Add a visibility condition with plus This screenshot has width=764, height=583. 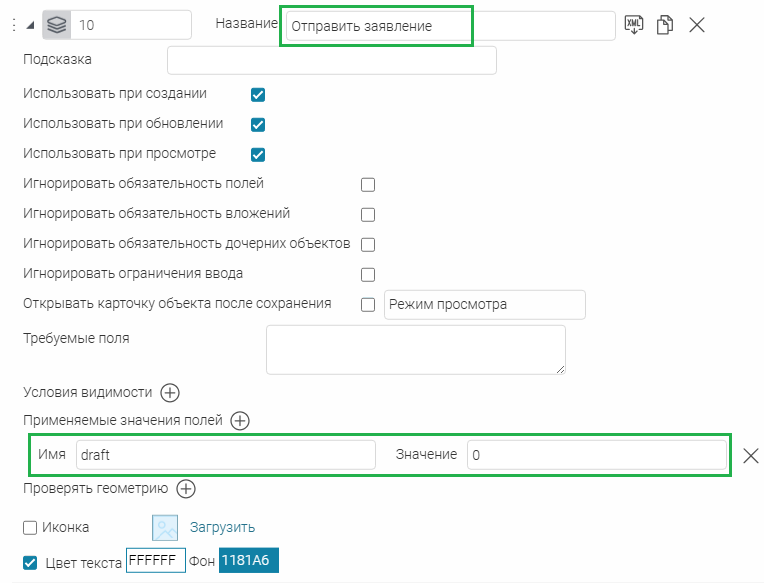click(170, 392)
